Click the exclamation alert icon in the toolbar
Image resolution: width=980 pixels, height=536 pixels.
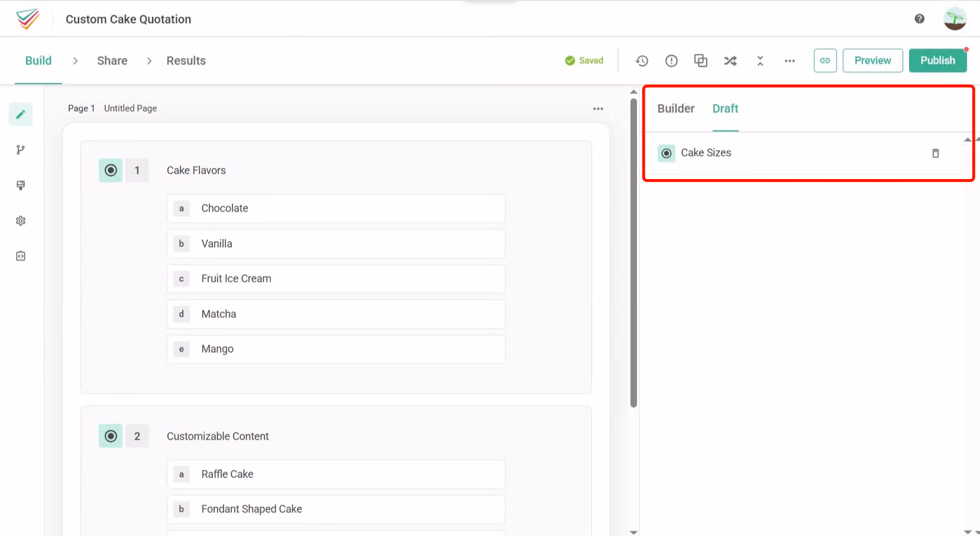pyautogui.click(x=671, y=61)
